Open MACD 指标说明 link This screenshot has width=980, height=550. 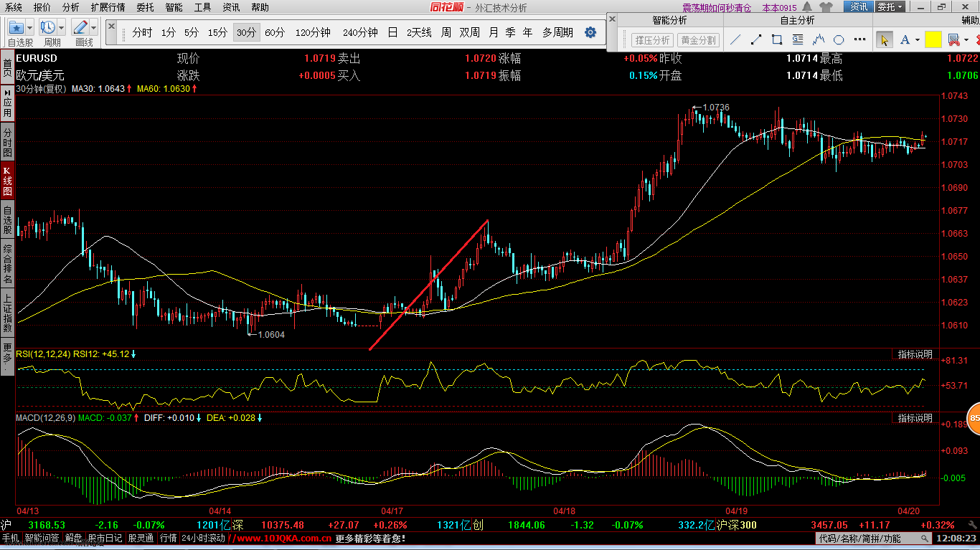[915, 417]
